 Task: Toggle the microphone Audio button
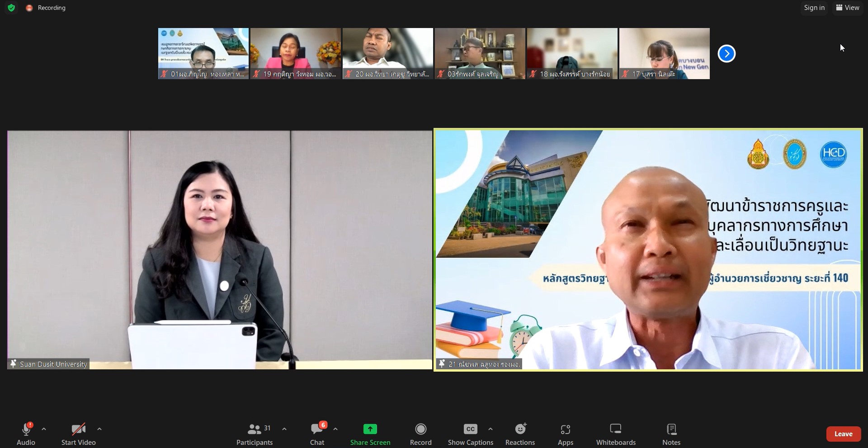tap(26, 434)
